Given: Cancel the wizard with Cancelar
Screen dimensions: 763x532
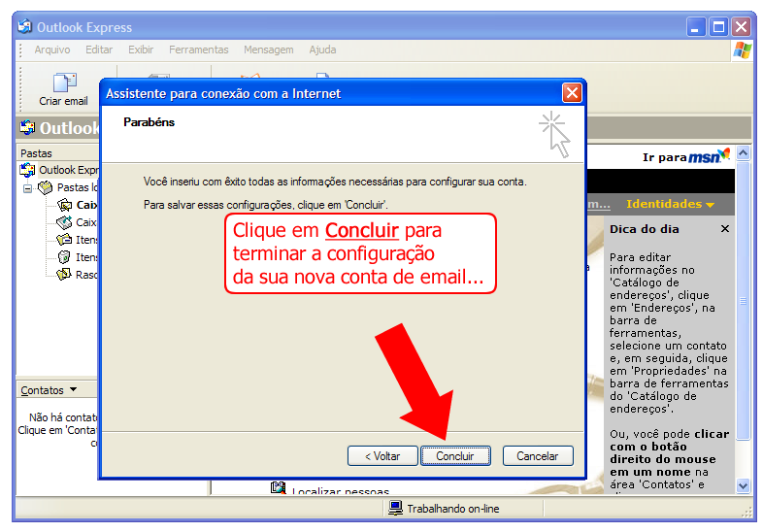Looking at the screenshot, I should [x=538, y=456].
